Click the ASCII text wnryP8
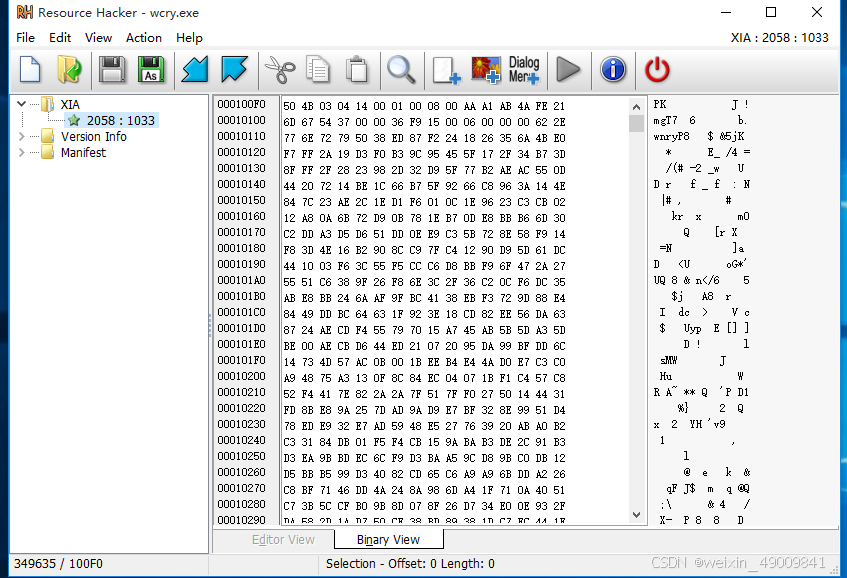Screen dimensions: 847x578 tap(671, 137)
